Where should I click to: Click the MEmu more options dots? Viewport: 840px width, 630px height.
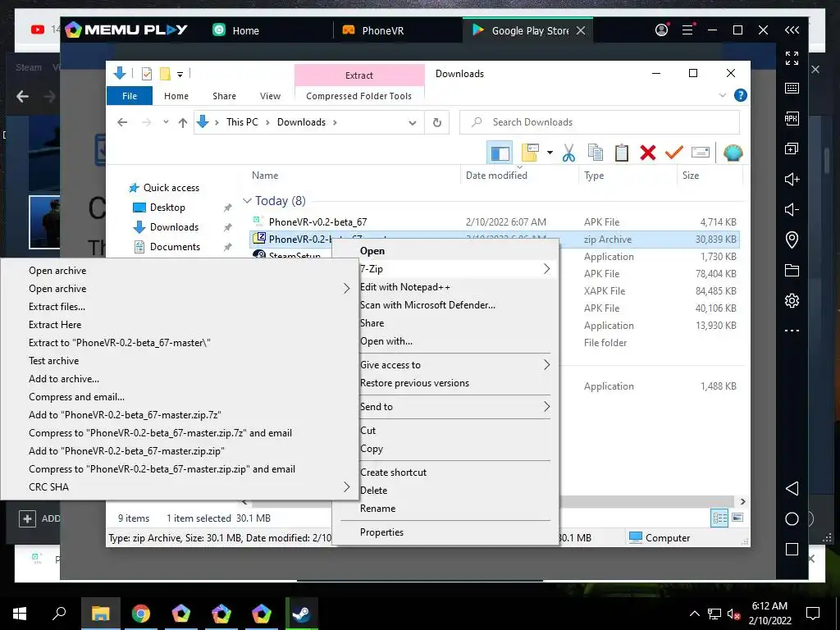coord(792,331)
